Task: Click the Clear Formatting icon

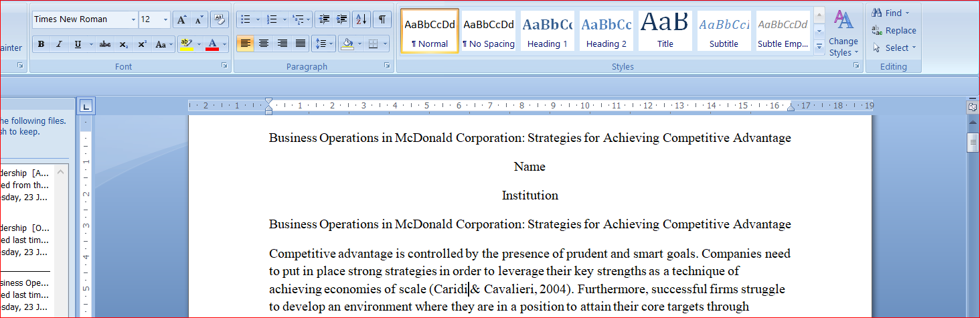Action: pyautogui.click(x=220, y=19)
